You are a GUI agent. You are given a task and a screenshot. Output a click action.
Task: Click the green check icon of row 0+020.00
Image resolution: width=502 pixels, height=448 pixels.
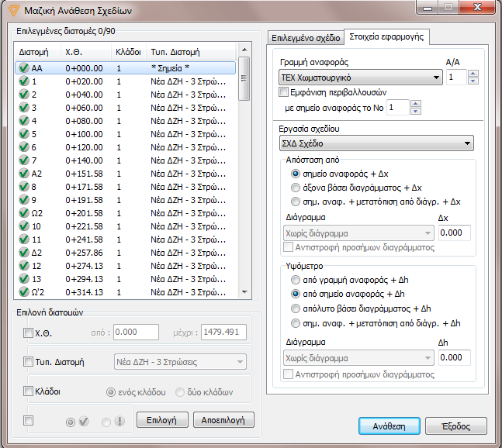[x=24, y=81]
